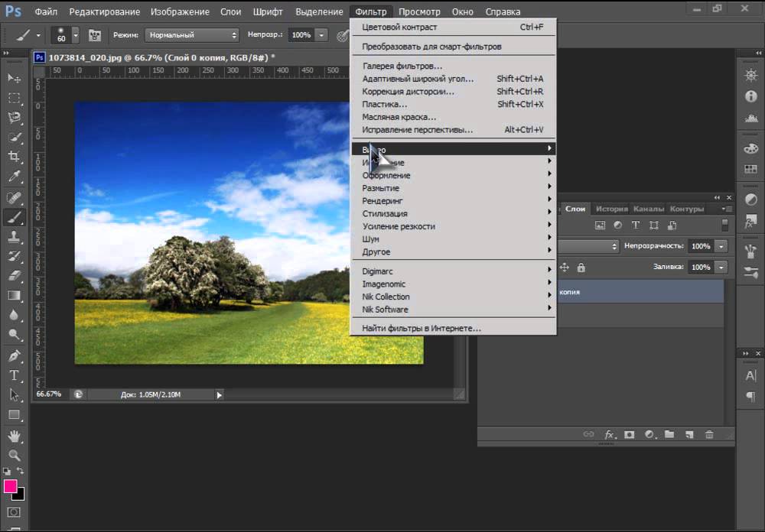Screen dimensions: 765x532
Task: Activate the Hand tool
Action: pyautogui.click(x=14, y=435)
